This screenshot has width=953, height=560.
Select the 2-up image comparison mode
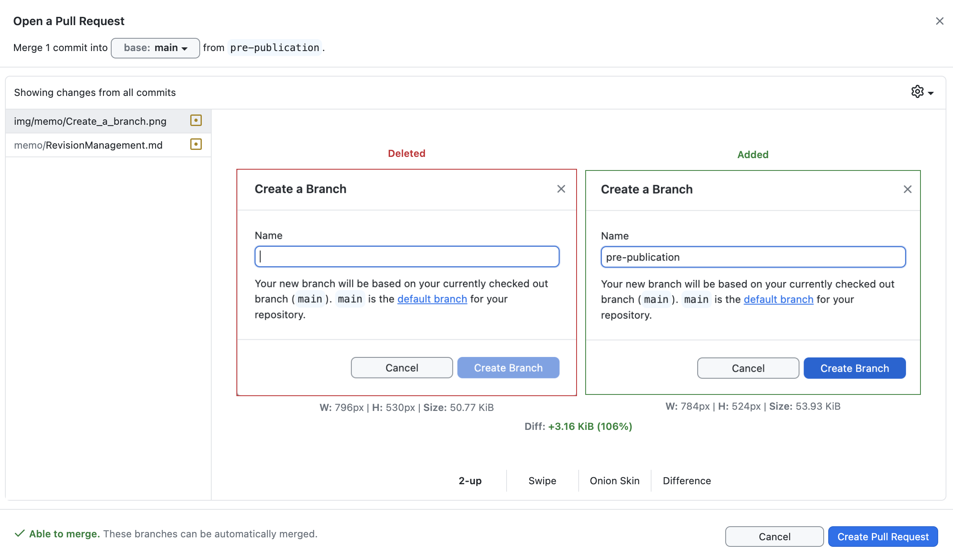click(x=470, y=481)
